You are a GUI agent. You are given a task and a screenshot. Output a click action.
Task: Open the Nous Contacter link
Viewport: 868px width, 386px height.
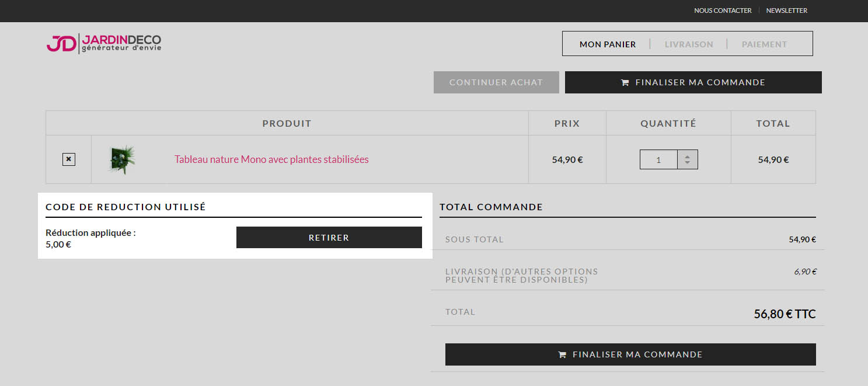(x=723, y=11)
